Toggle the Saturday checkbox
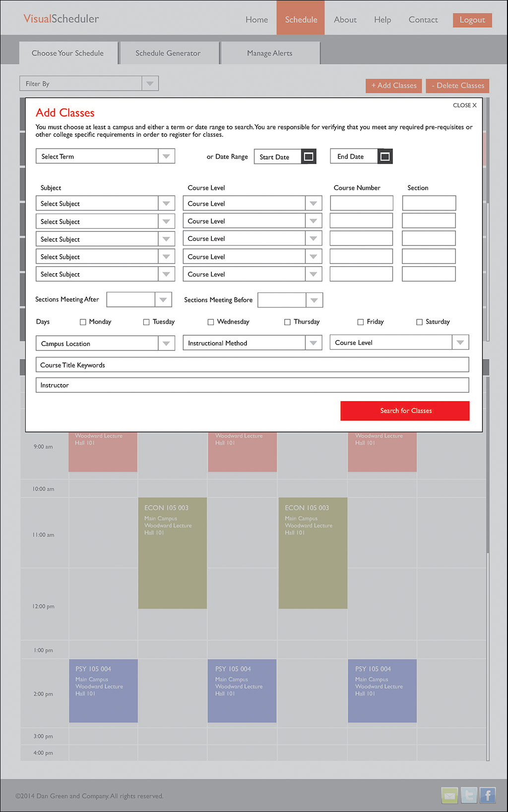 click(x=419, y=322)
